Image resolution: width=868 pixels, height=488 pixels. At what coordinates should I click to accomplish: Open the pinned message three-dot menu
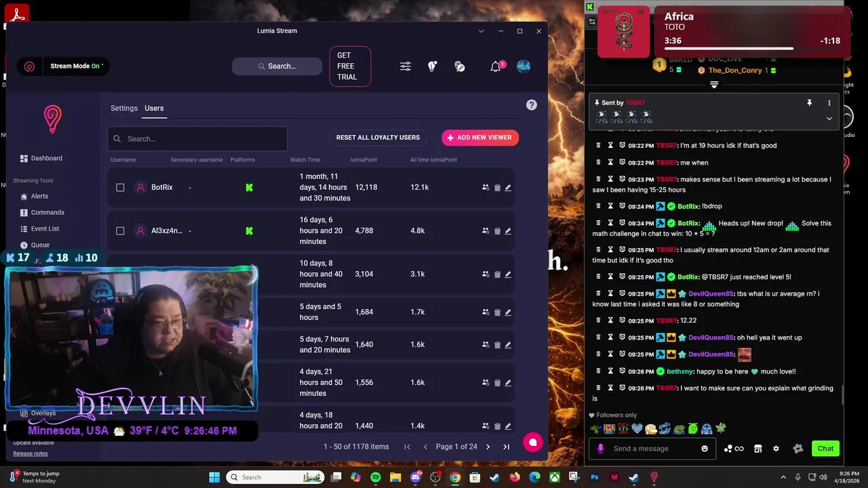(x=829, y=103)
